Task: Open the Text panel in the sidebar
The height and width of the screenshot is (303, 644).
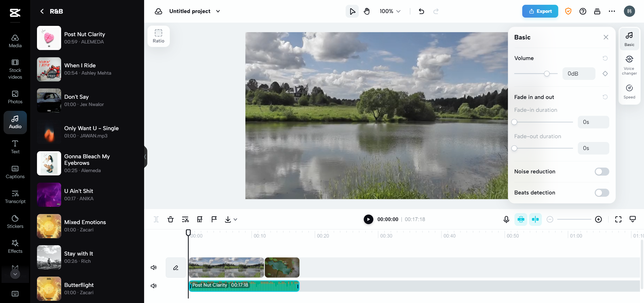Action: pos(15,147)
